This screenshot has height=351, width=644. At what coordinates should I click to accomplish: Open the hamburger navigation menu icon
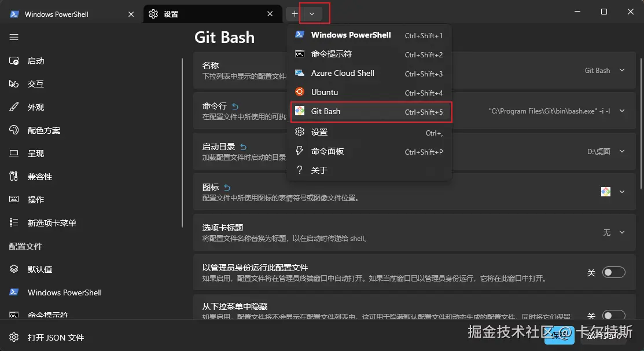(x=14, y=36)
